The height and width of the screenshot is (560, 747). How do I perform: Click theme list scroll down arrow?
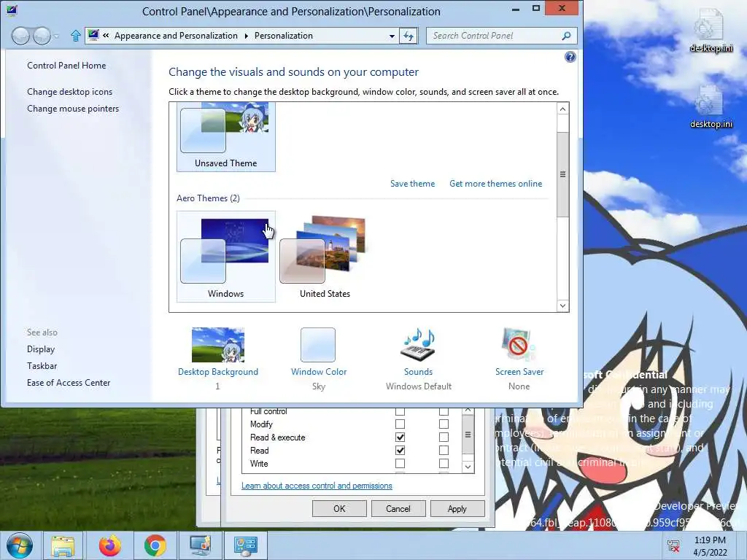point(562,306)
